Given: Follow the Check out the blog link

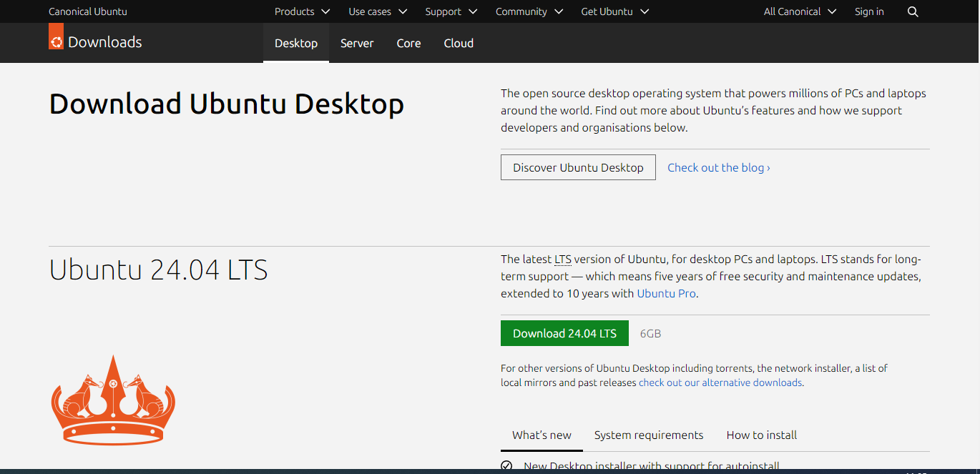Looking at the screenshot, I should 718,167.
